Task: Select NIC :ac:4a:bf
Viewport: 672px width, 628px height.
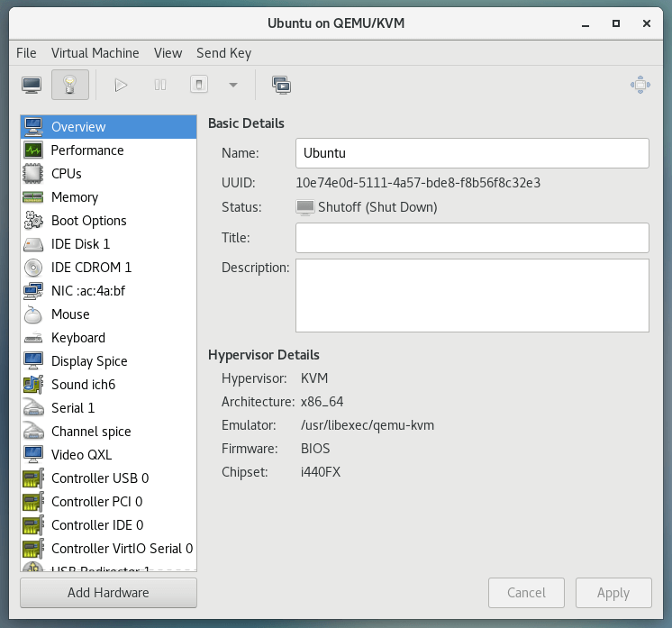Action: (108, 291)
